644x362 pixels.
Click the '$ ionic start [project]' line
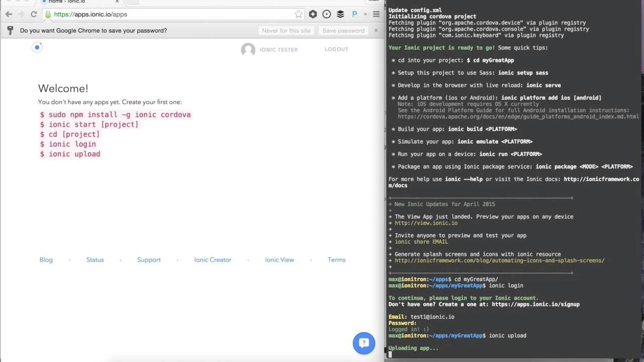point(89,124)
